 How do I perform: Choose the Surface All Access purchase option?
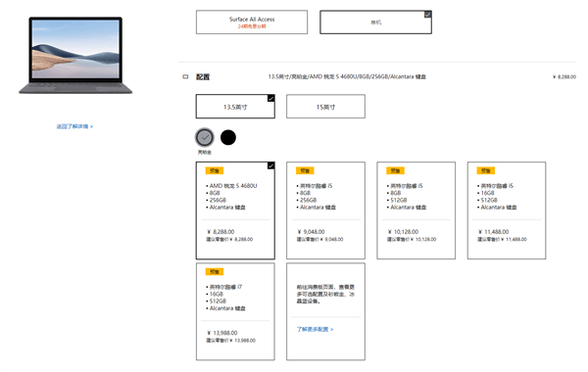click(252, 23)
